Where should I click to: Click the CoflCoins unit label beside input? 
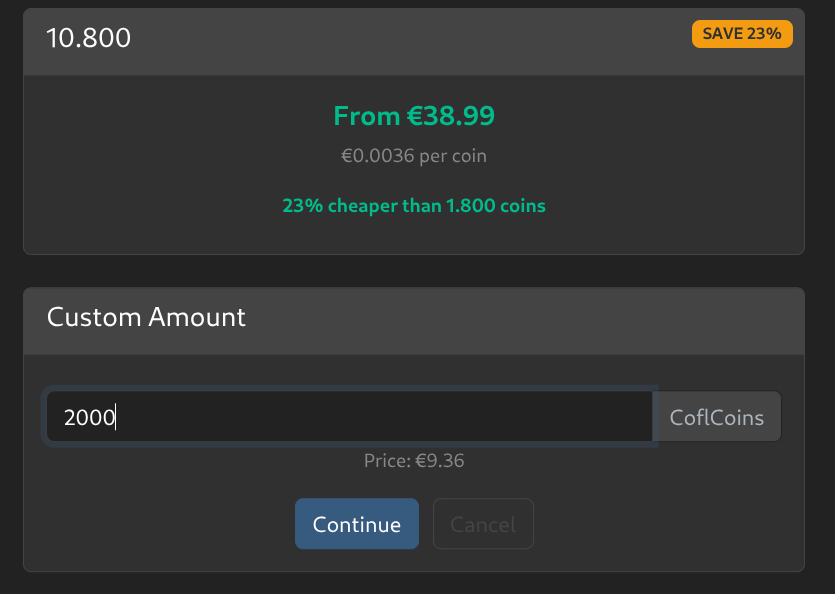[716, 417]
